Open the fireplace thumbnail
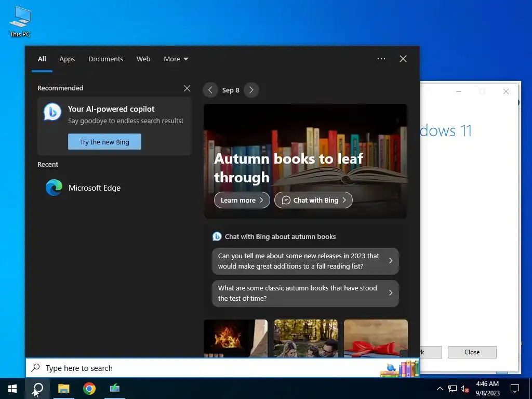The image size is (532, 399). click(x=235, y=338)
